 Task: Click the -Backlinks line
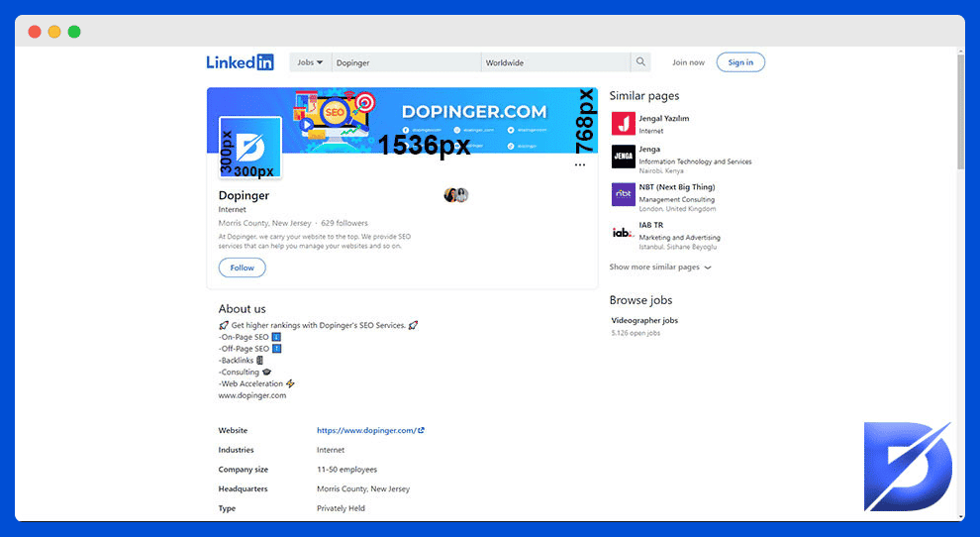[x=241, y=361]
